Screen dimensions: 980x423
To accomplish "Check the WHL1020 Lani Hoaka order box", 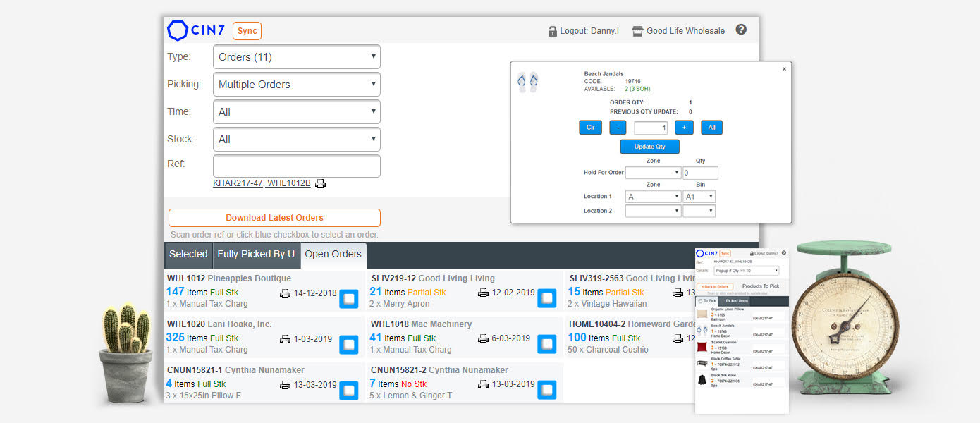I will (x=349, y=345).
